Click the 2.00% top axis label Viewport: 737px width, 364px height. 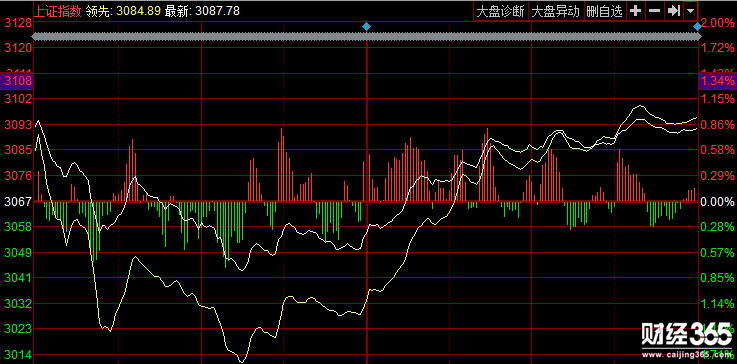(x=717, y=23)
